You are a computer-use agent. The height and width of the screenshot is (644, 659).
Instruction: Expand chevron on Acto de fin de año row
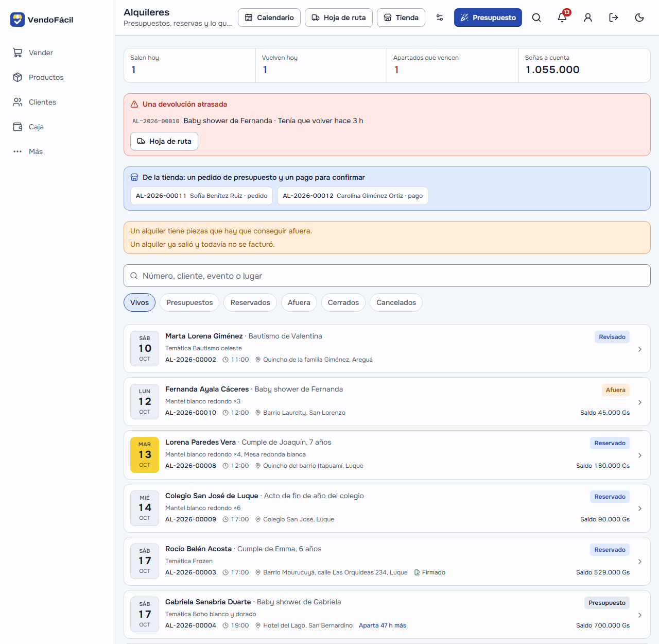tap(640, 509)
